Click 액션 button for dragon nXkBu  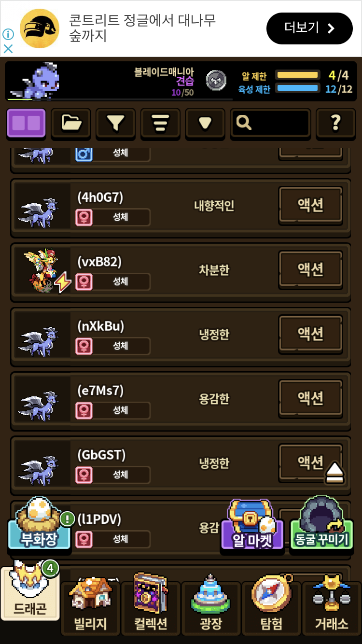coord(310,334)
